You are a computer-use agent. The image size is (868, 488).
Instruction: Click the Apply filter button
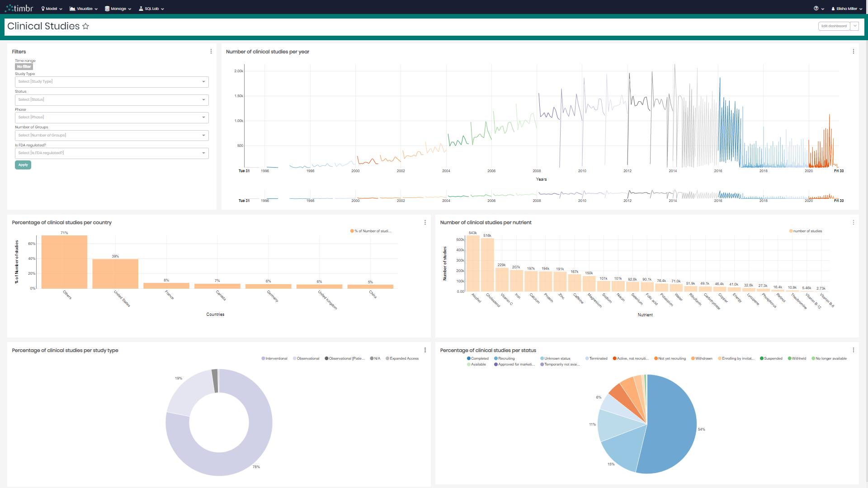click(23, 164)
